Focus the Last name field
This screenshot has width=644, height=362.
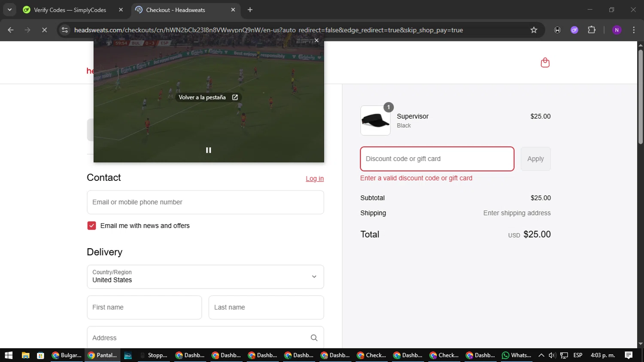coord(266,307)
